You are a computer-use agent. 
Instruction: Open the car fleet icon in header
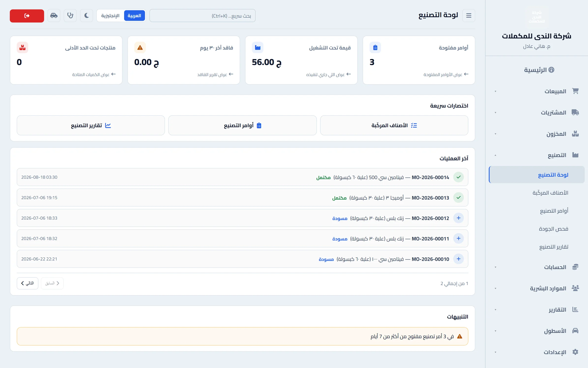(54, 16)
